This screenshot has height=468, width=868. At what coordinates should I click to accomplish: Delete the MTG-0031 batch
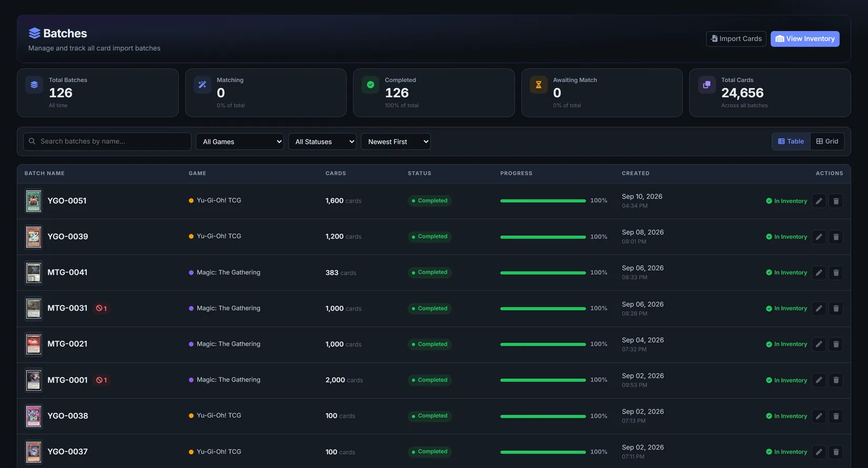tap(836, 309)
